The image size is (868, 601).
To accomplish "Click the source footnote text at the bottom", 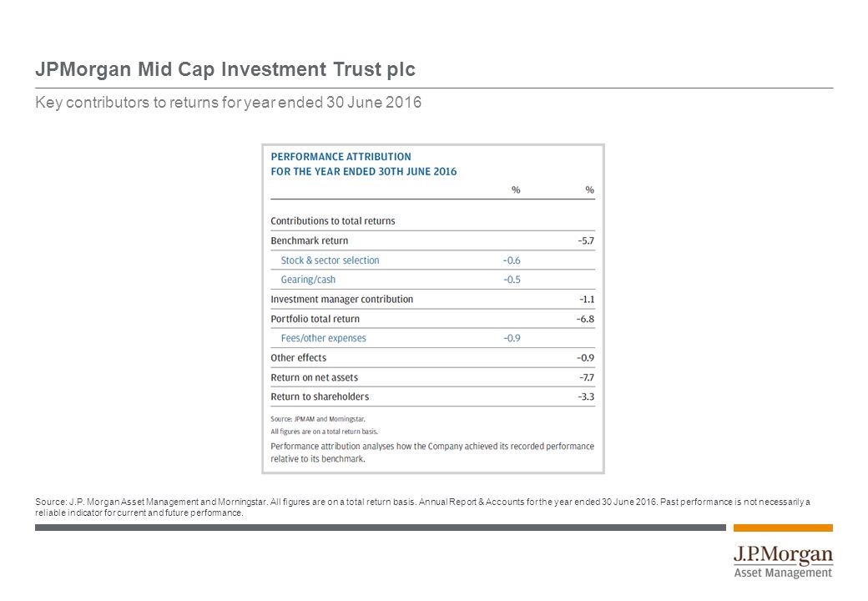I will (422, 507).
